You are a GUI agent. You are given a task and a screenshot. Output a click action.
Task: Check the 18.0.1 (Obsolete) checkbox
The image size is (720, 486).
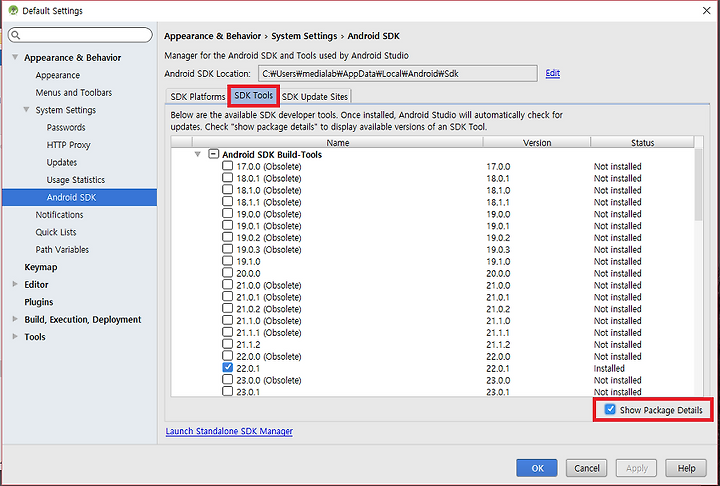(x=227, y=178)
